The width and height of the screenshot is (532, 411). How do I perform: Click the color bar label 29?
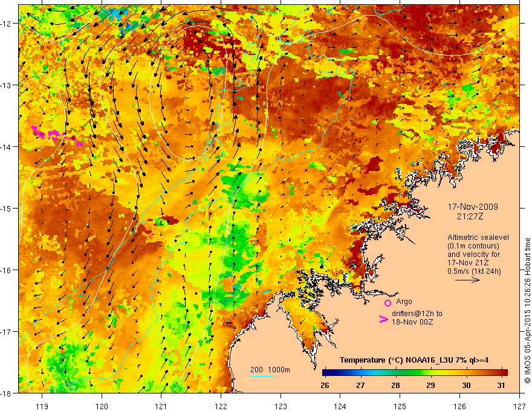[430, 386]
